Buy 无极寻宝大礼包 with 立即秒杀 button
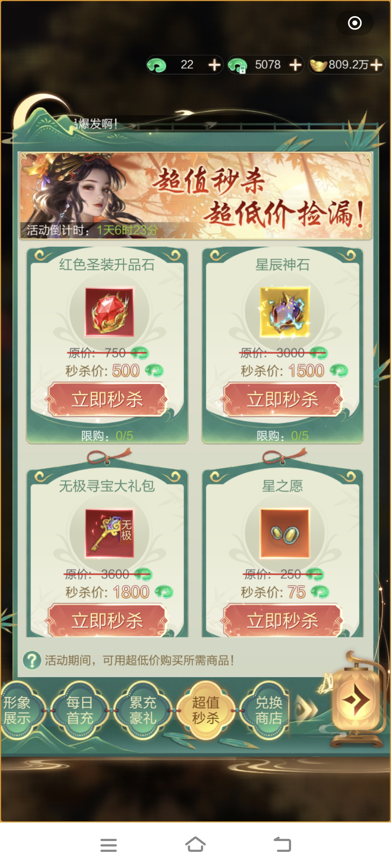391x868 pixels. pyautogui.click(x=107, y=620)
